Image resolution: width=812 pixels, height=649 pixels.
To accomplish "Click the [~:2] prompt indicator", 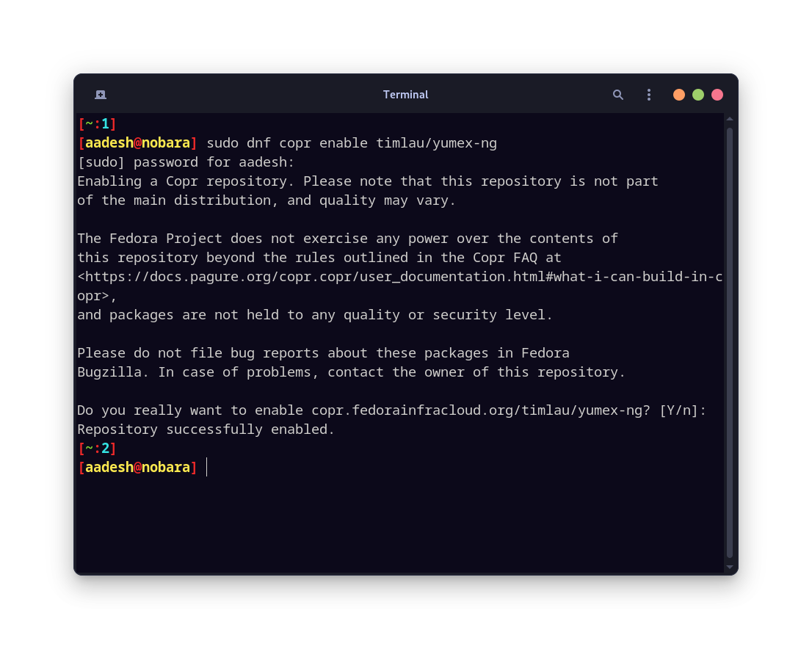I will click(x=96, y=448).
